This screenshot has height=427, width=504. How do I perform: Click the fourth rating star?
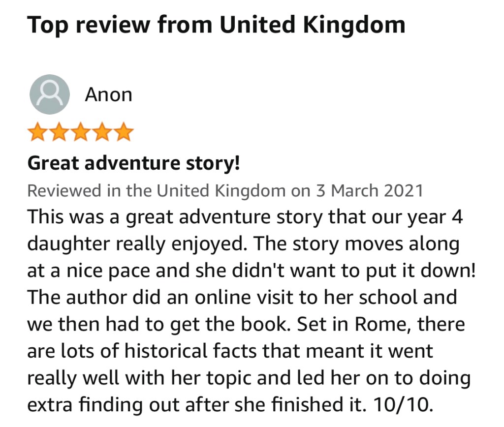coord(102,132)
